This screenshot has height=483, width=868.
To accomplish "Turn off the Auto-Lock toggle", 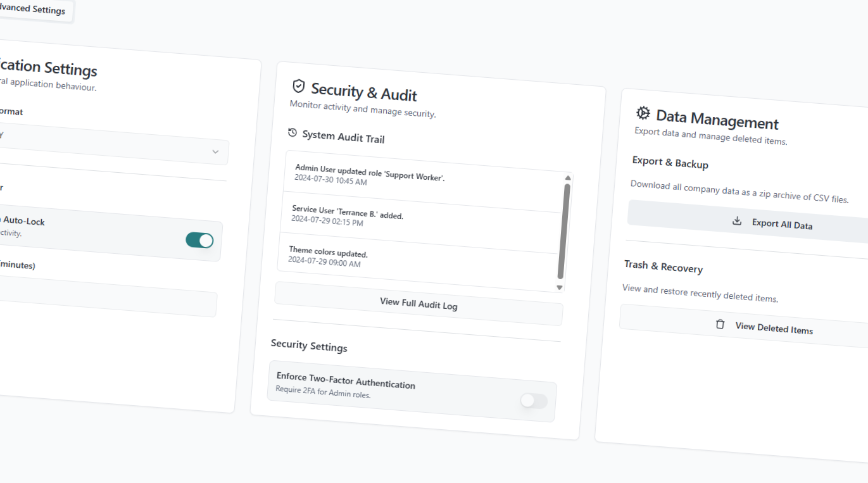I will coord(199,241).
